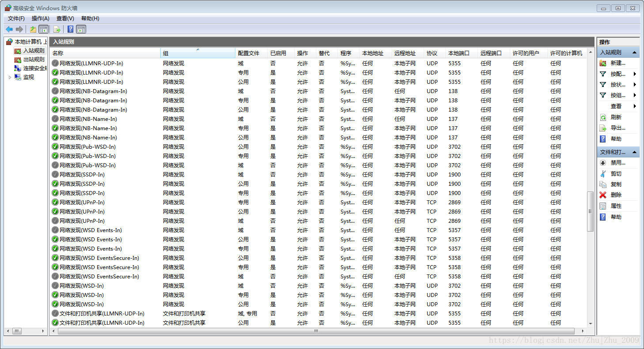Sort by the 本地端口 column header
644x349 pixels.
click(462, 53)
